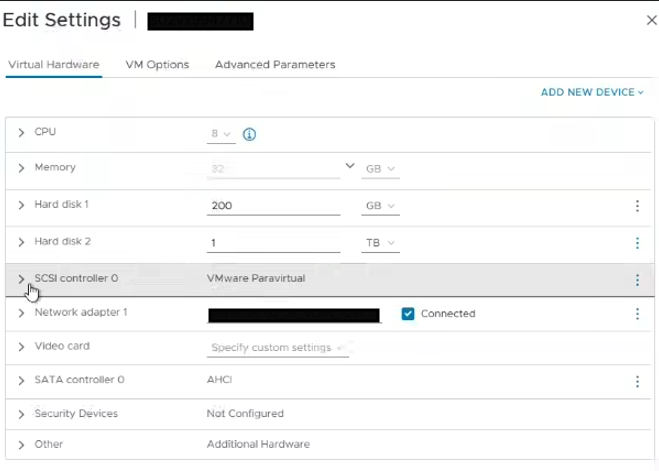Image resolution: width=659 pixels, height=471 pixels.
Task: Open Video card custom settings dropdown
Action: point(278,348)
